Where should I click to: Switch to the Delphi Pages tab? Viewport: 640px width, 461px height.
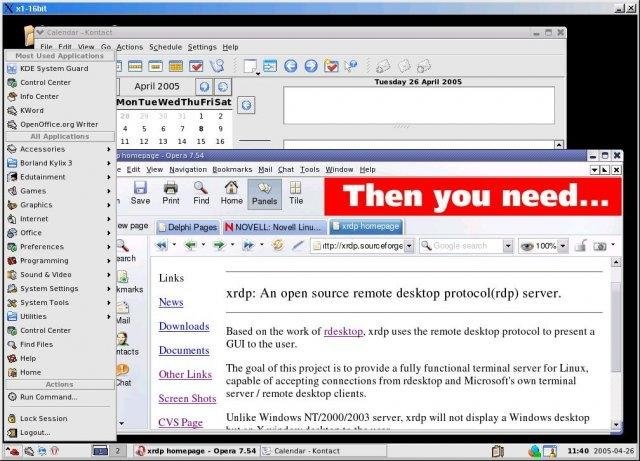[188, 227]
